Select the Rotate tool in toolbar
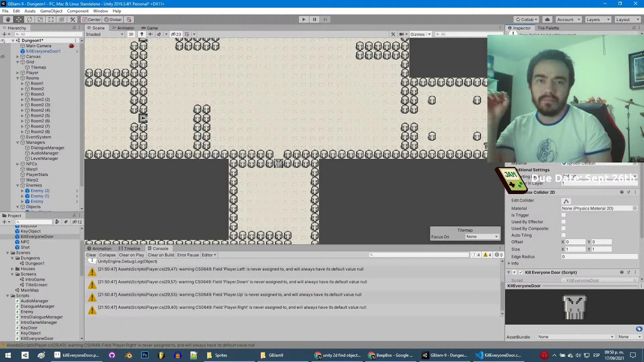The image size is (644, 362). coord(29,20)
